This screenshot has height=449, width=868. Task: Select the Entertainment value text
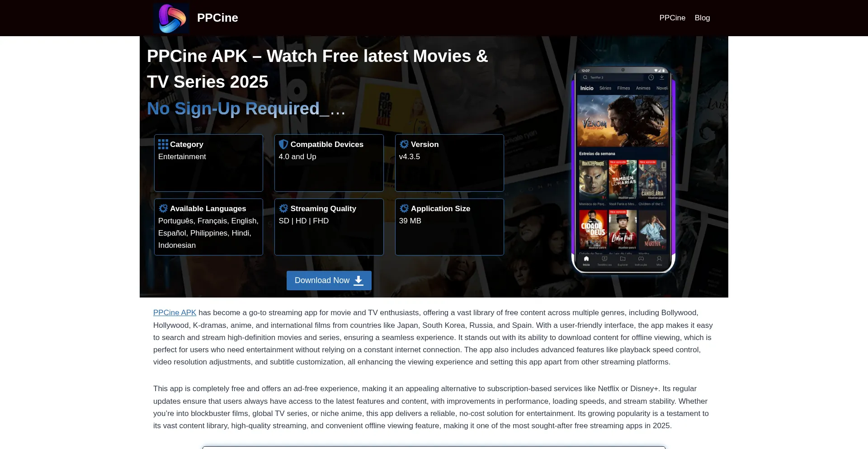(x=182, y=156)
